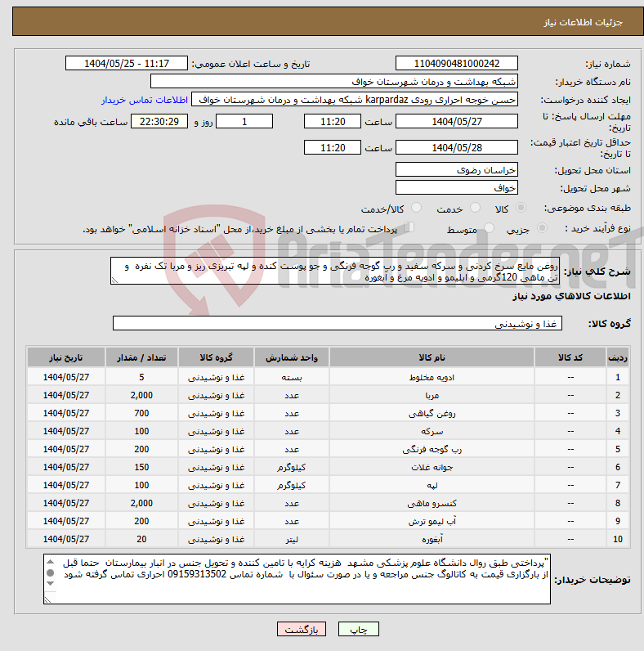Click the request creator field
The height and width of the screenshot is (651, 644).
tap(355, 100)
